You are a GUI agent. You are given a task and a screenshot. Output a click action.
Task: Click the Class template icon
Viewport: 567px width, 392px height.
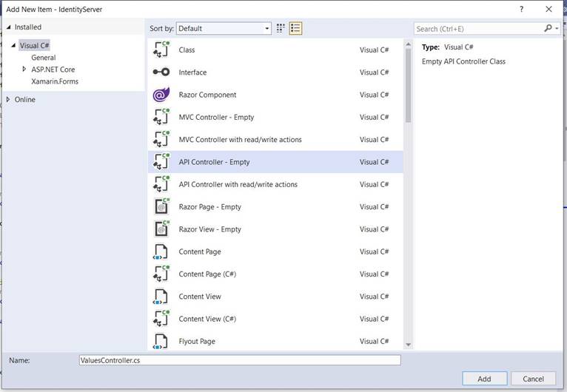pos(161,50)
